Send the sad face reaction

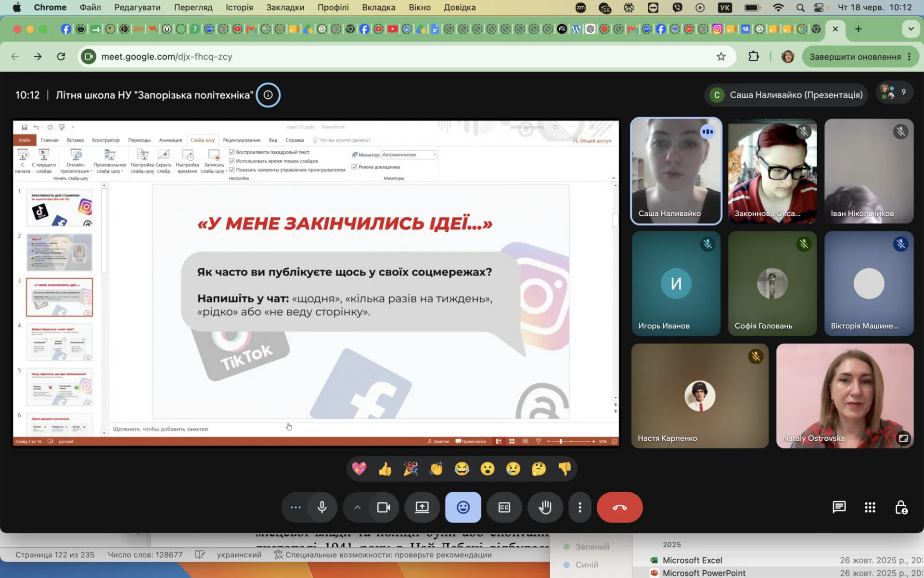(513, 469)
